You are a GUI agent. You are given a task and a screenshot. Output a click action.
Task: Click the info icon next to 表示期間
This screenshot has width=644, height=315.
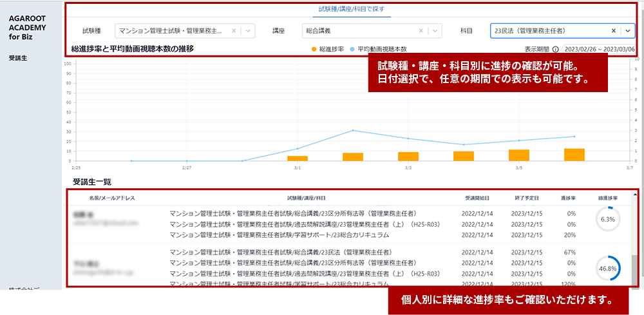tap(555, 49)
